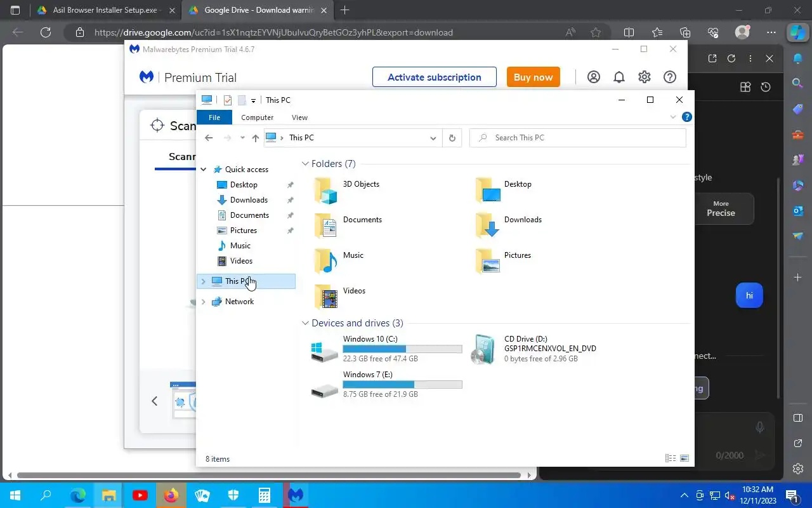The height and width of the screenshot is (508, 812).
Task: Open Malwarebytes notifications bell
Action: 619,77
